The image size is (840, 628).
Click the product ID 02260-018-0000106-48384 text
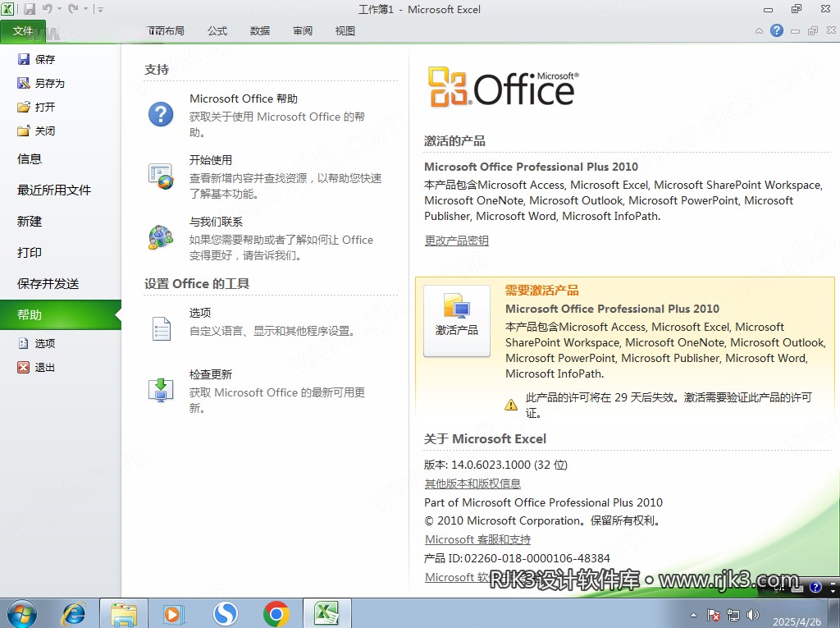click(x=536, y=558)
